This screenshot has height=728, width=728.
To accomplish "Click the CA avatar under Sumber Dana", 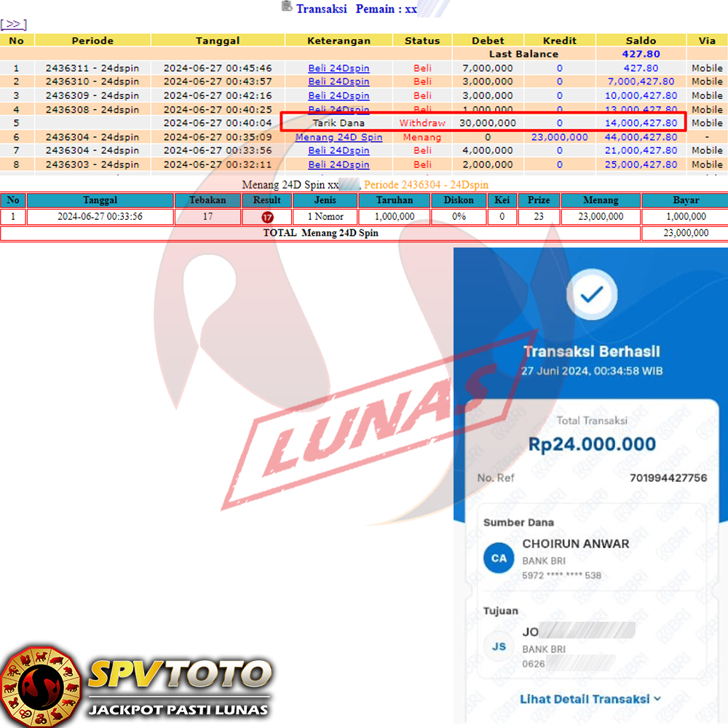I will click(x=499, y=558).
